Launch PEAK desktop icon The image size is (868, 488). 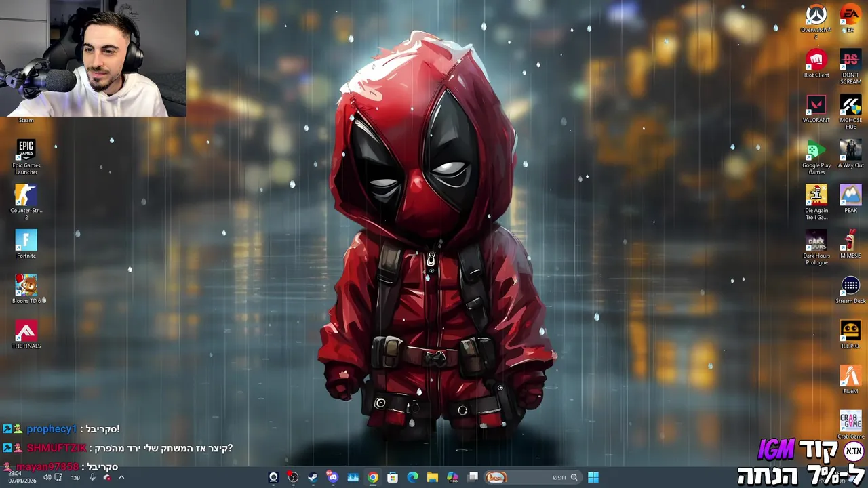click(850, 199)
